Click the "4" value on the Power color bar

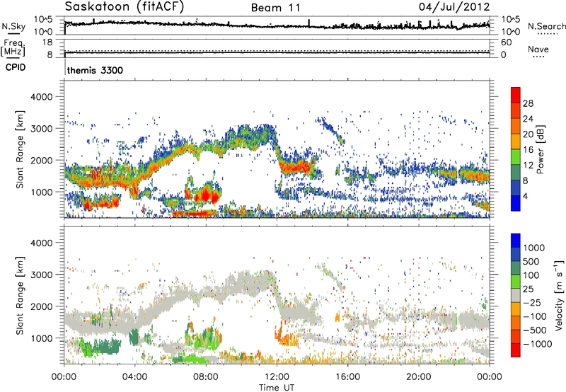point(526,196)
